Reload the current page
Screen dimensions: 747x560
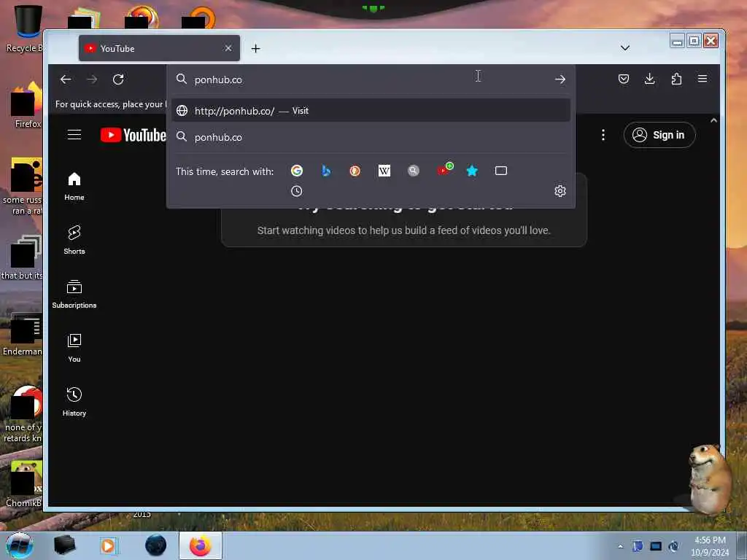click(x=118, y=79)
